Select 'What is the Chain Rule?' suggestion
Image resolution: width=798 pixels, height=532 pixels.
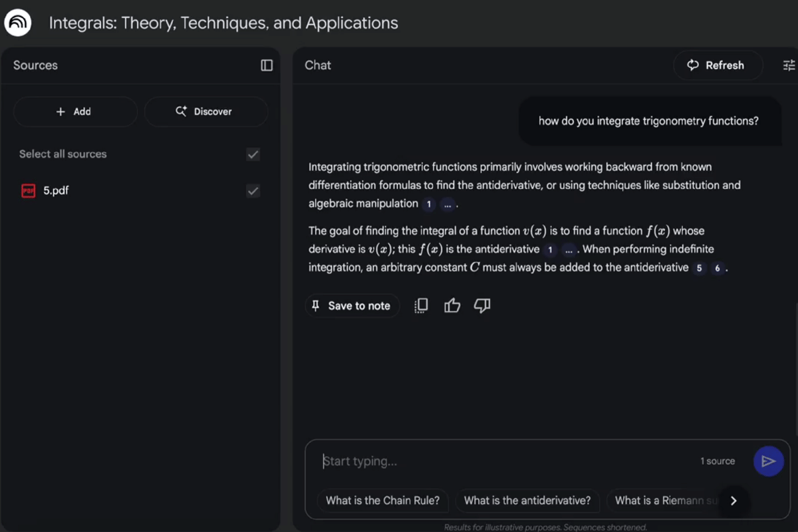click(x=382, y=501)
